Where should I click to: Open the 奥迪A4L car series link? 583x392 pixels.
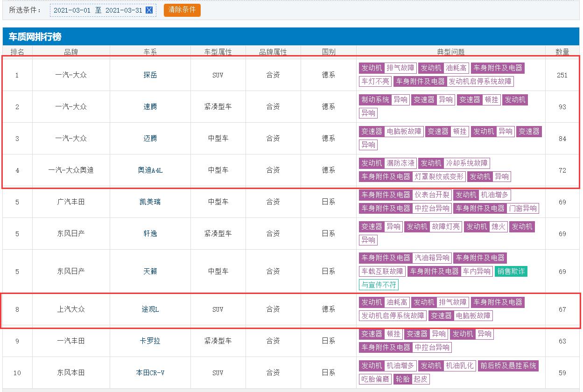(150, 170)
